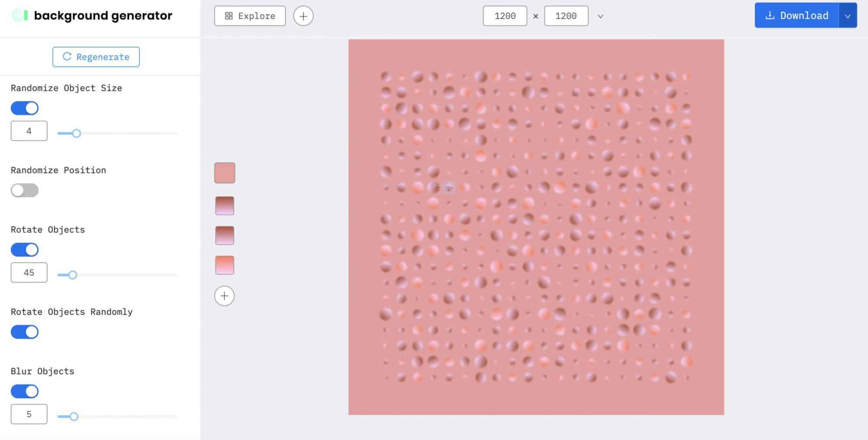Expand the canvas size dropdown
Image resolution: width=868 pixels, height=440 pixels.
[x=600, y=16]
